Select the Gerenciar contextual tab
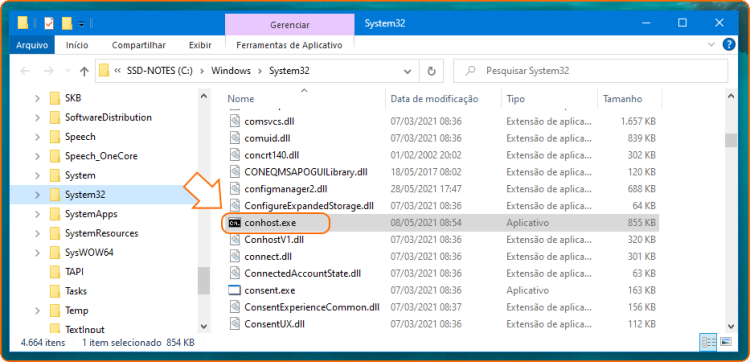 [x=289, y=25]
